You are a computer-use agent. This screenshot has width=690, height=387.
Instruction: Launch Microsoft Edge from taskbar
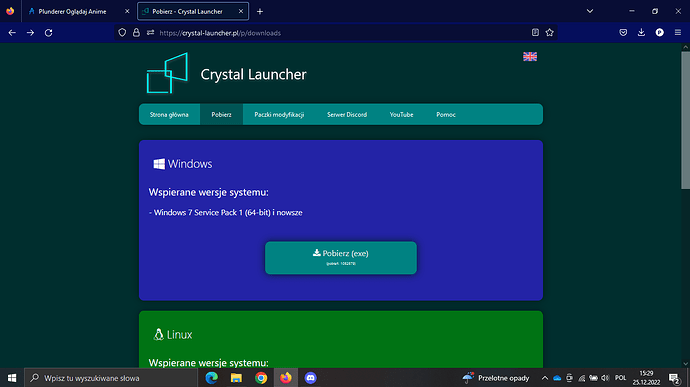tap(212, 378)
